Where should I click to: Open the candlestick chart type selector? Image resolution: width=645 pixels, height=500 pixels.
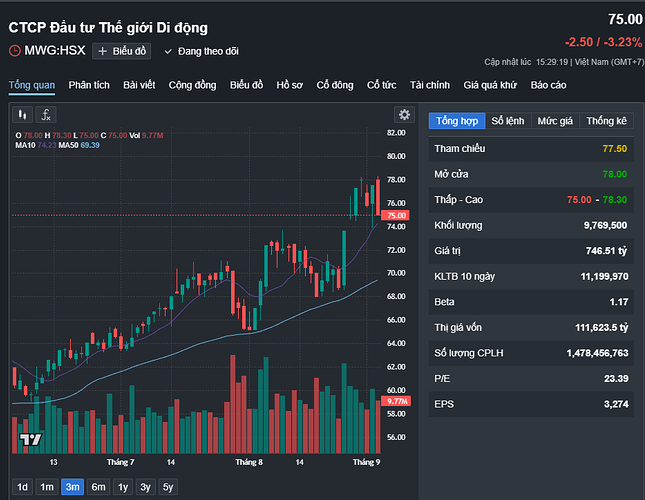tap(23, 114)
